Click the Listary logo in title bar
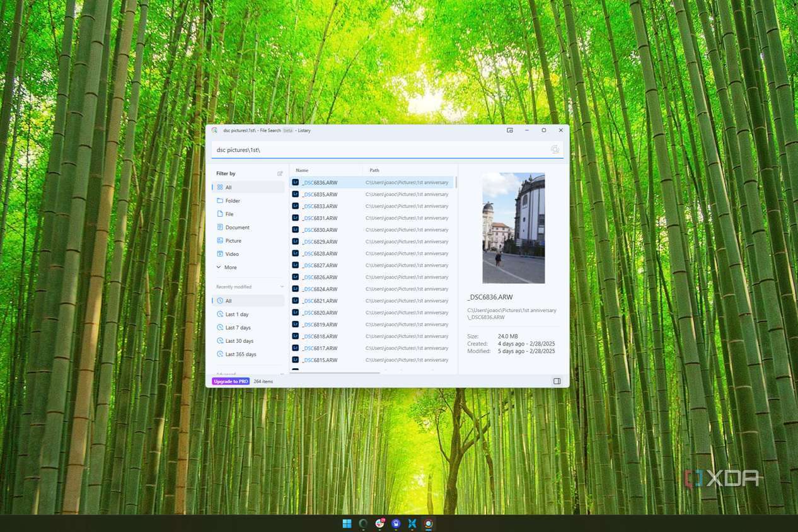Screen dimensions: 798x532 pyautogui.click(x=215, y=130)
